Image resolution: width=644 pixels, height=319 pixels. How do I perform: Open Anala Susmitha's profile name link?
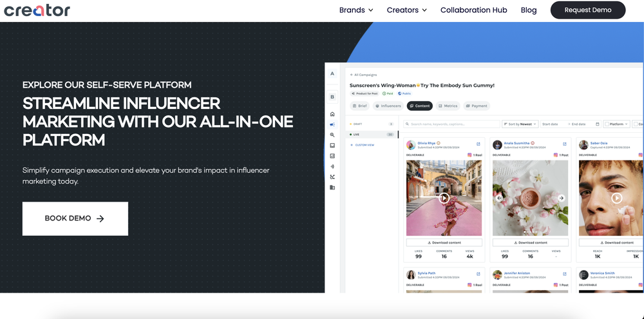[x=516, y=143]
